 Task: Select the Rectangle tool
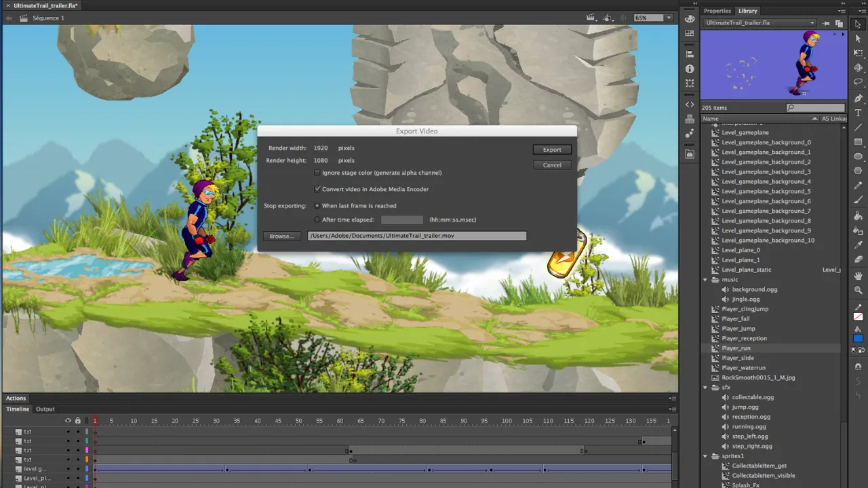pyautogui.click(x=858, y=142)
